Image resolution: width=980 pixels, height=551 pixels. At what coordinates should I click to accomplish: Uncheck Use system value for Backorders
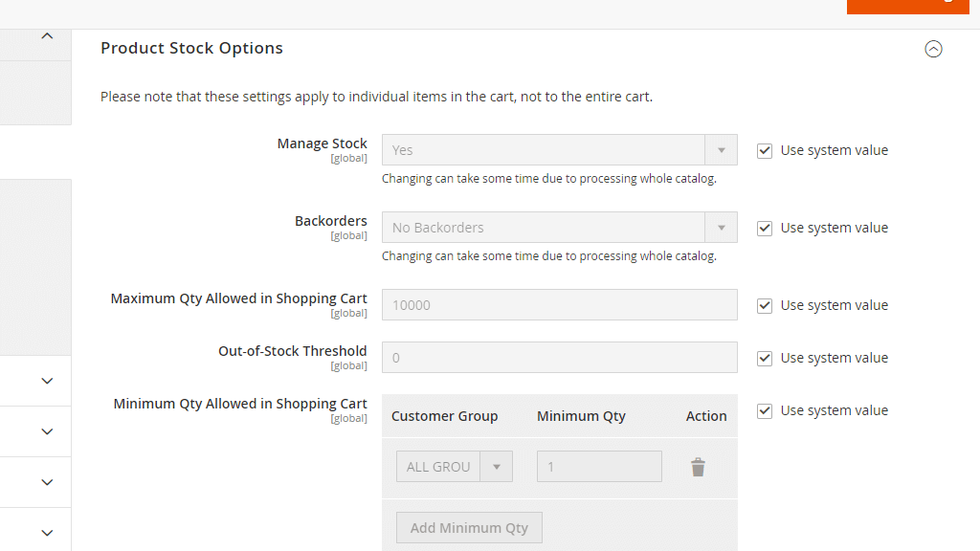765,228
